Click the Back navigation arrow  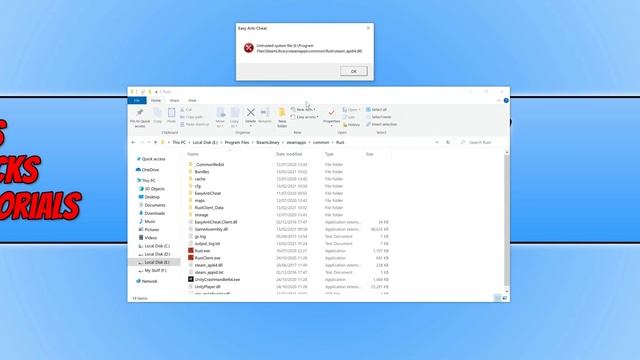point(133,142)
